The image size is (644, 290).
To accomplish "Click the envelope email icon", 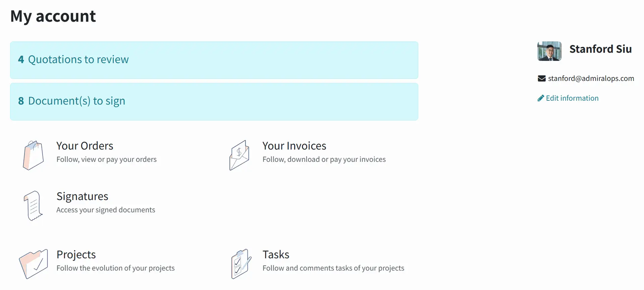I will click(542, 79).
